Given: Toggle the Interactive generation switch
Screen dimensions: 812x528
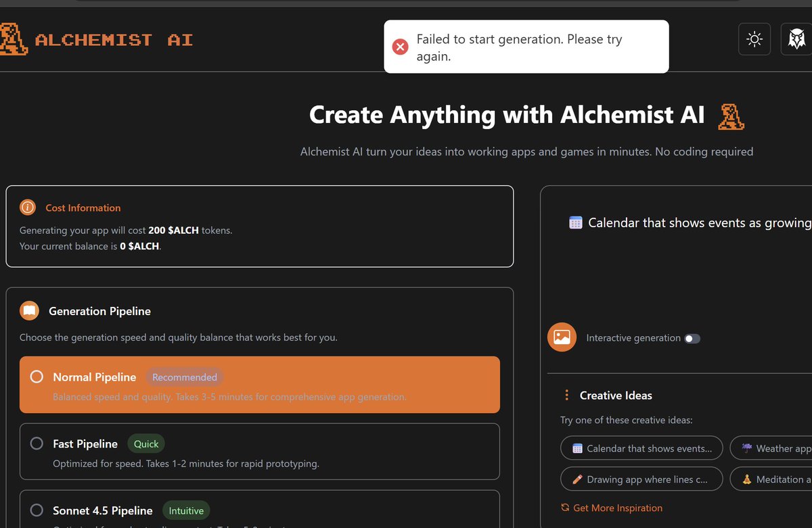Looking at the screenshot, I should coord(692,338).
